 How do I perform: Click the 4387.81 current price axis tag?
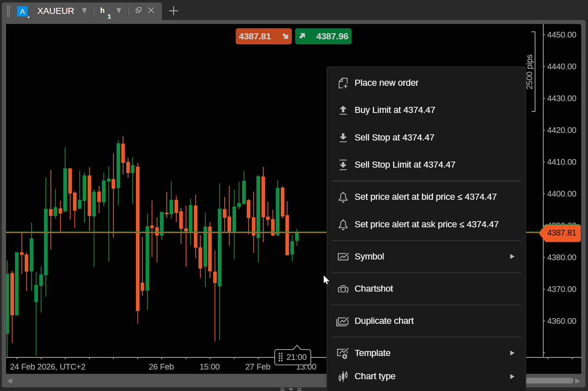[x=560, y=233]
